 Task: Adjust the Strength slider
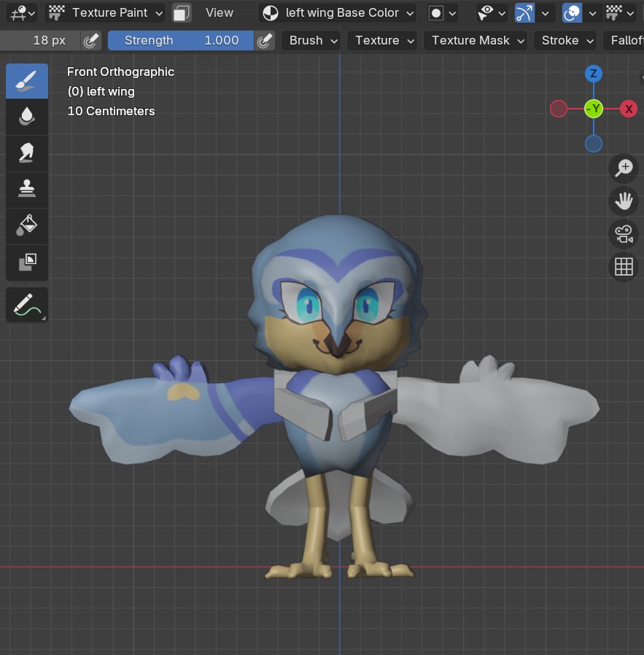coord(180,41)
